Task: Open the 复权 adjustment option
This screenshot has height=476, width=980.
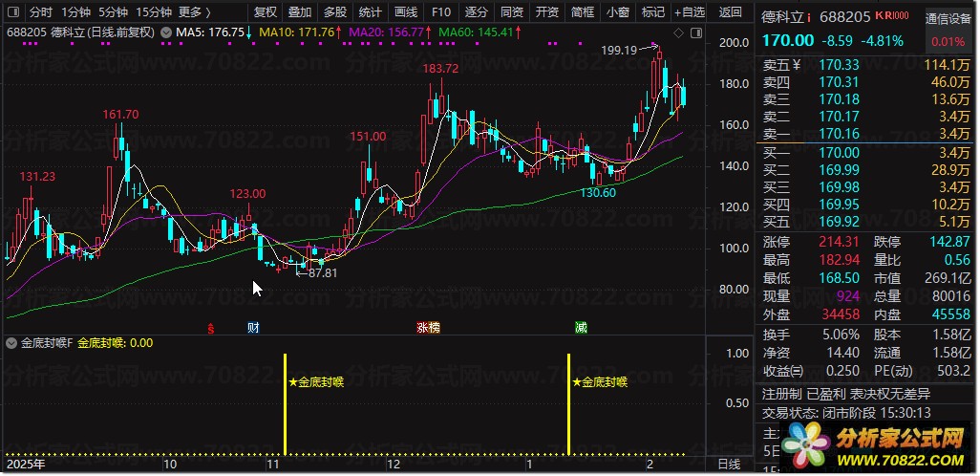Action: point(266,11)
